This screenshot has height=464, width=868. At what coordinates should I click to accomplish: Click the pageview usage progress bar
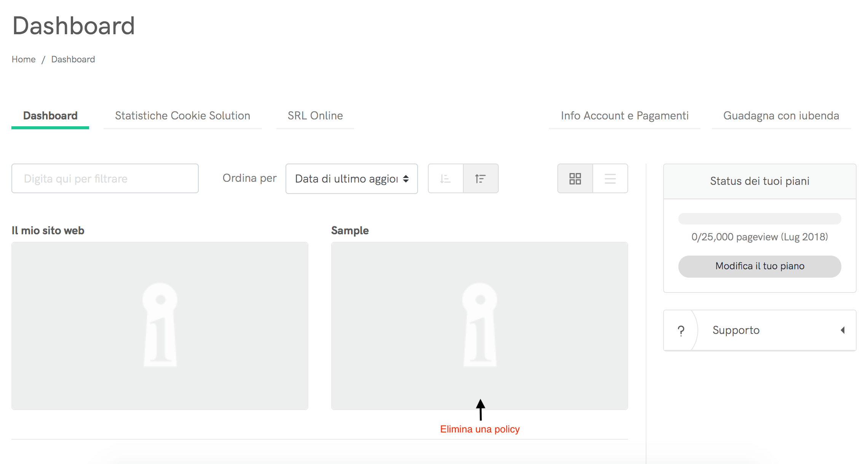pyautogui.click(x=759, y=219)
